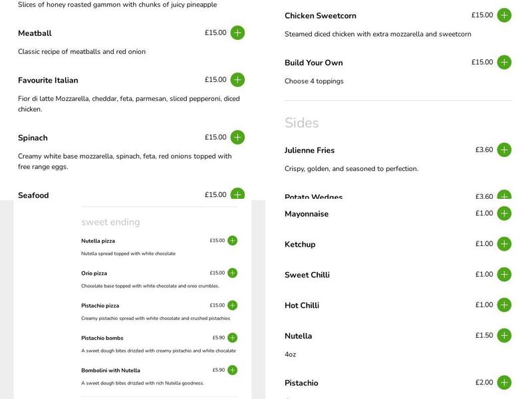Add Build Your Own pizza
The image size is (532, 399).
point(504,63)
